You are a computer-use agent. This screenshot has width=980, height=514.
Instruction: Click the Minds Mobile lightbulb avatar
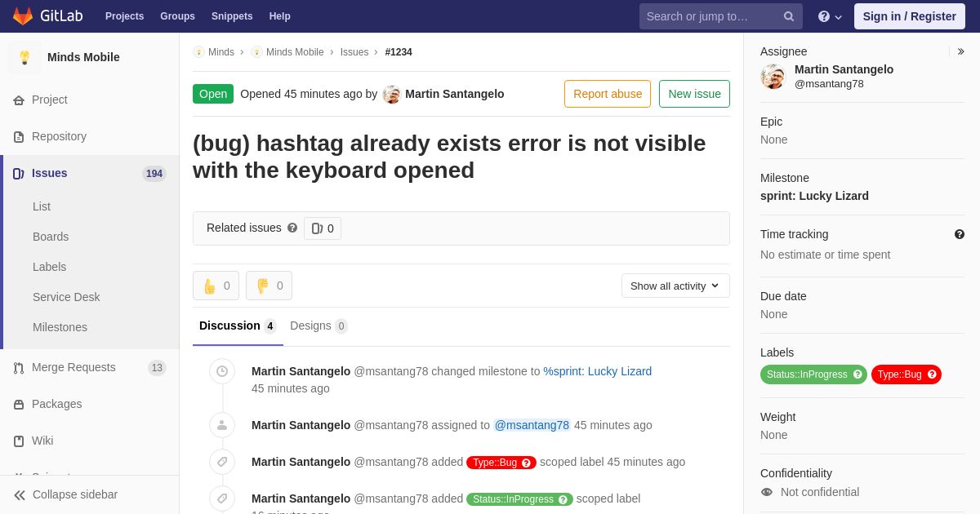tap(24, 57)
